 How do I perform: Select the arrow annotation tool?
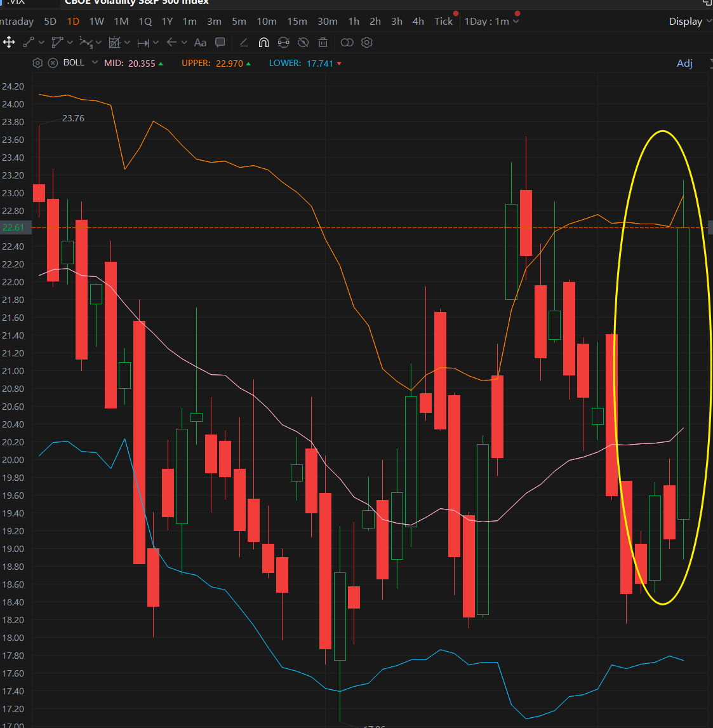coord(171,43)
